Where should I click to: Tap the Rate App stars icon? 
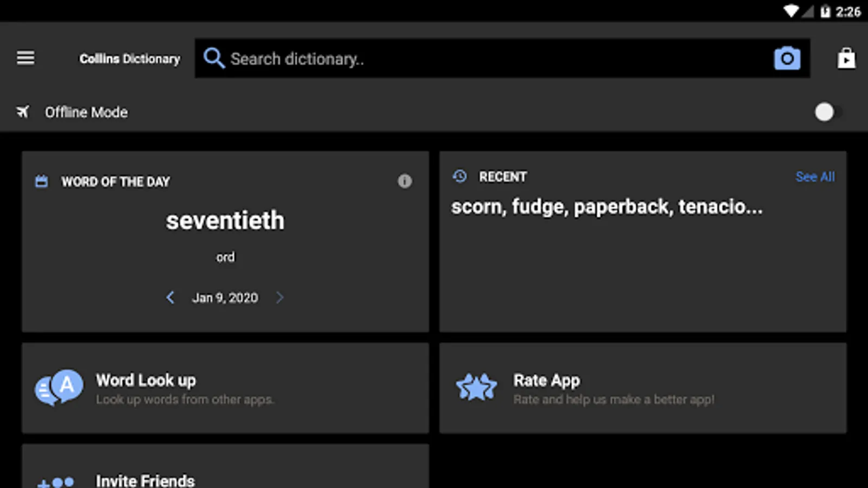[476, 388]
